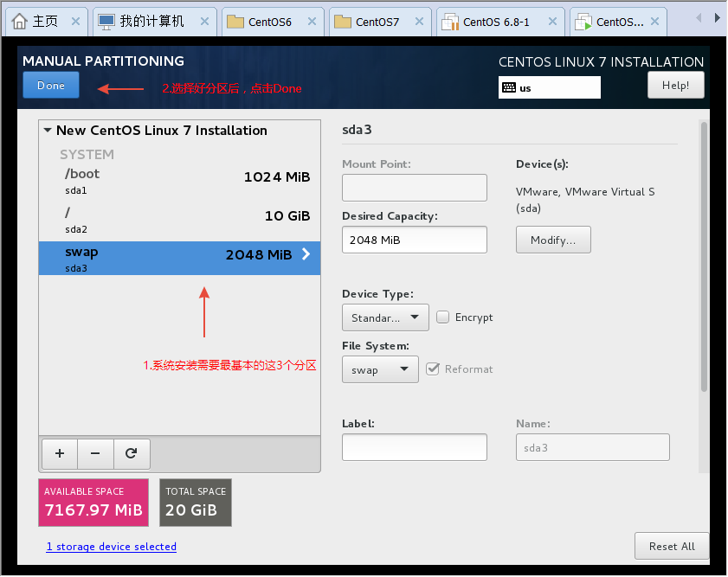Toggle the Encrypt checkbox
728x577 pixels.
tap(443, 317)
